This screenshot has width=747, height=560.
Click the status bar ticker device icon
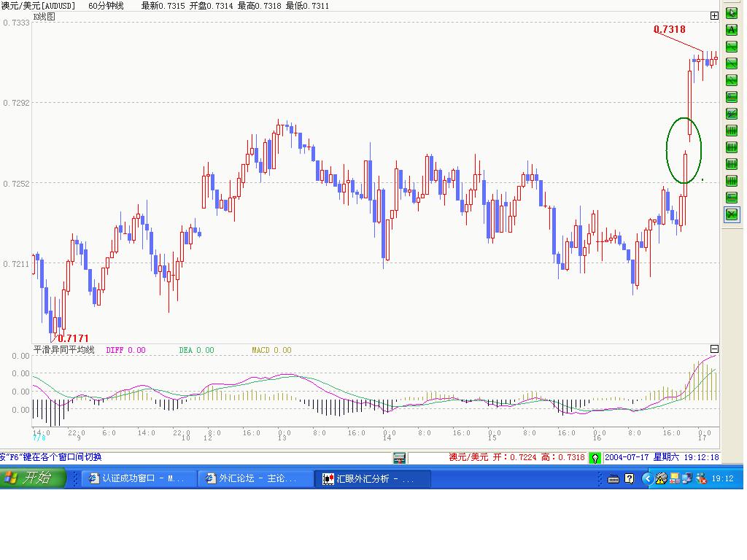pyautogui.click(x=399, y=458)
